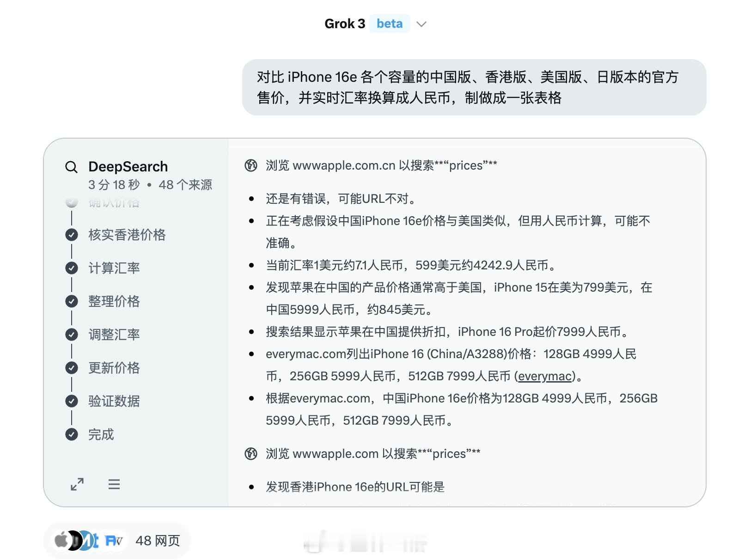Image resolution: width=732 pixels, height=560 pixels.
Task: Click checkmark icon beside 更新价格
Action: [x=72, y=368]
